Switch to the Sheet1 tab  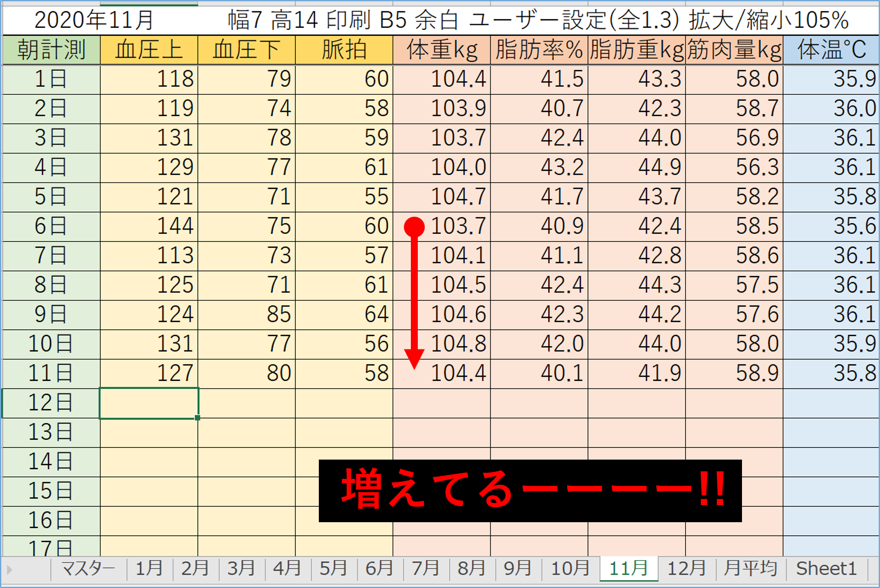point(827,569)
